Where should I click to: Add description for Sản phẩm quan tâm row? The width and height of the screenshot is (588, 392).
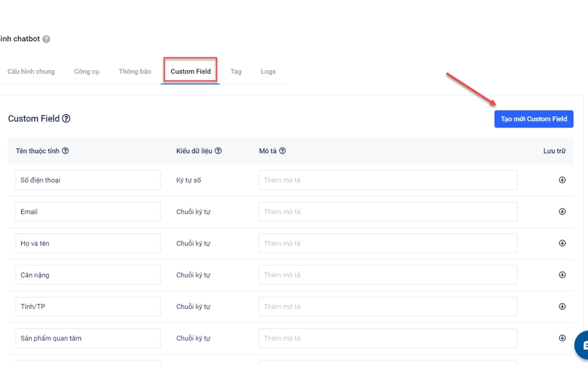click(x=388, y=338)
